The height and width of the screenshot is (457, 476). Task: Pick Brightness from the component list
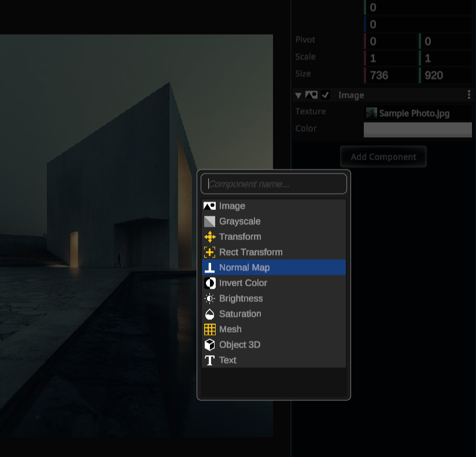coord(274,298)
